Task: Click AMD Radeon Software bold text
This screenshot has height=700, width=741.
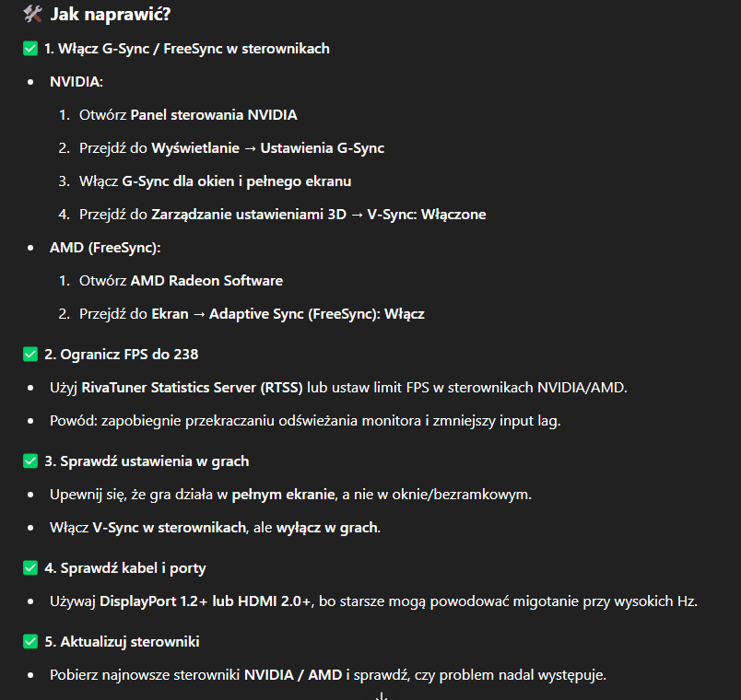Action: pyautogui.click(x=206, y=281)
